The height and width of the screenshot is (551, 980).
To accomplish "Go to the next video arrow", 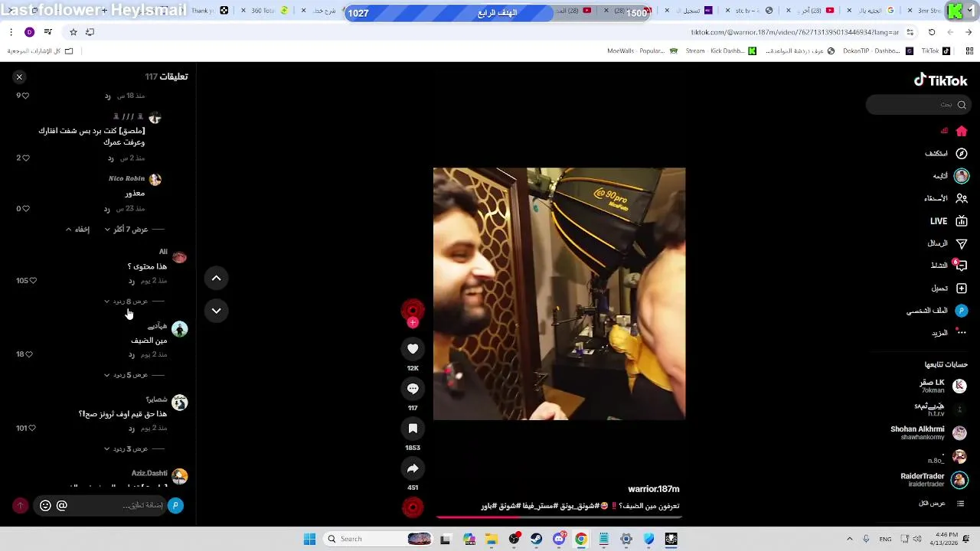I will [x=216, y=311].
